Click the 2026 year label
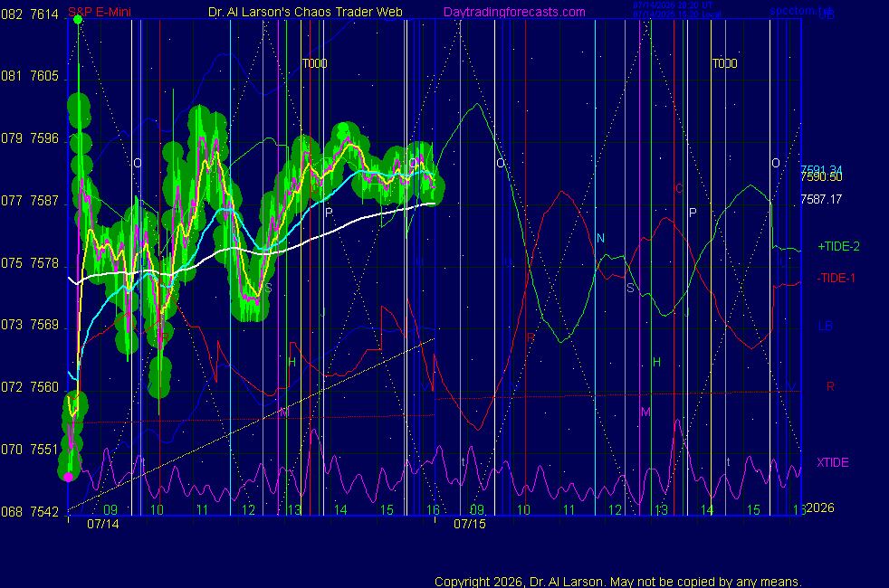The width and height of the screenshot is (889, 588). pos(820,507)
